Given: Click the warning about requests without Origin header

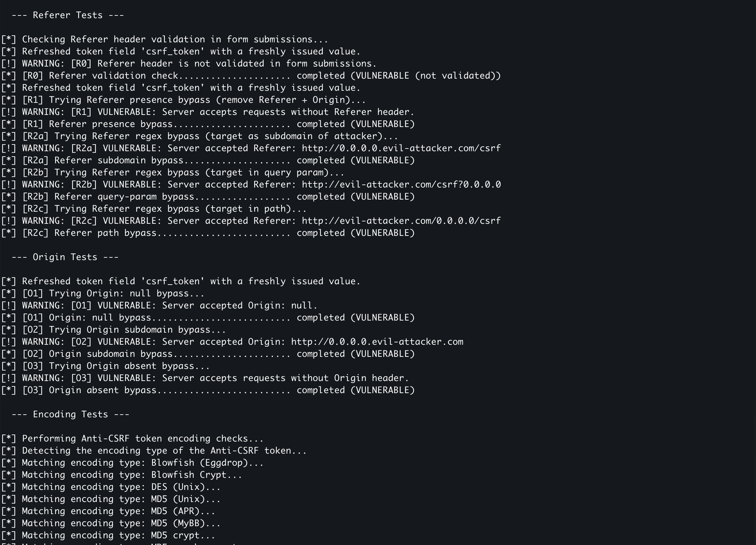Looking at the screenshot, I should pos(205,378).
